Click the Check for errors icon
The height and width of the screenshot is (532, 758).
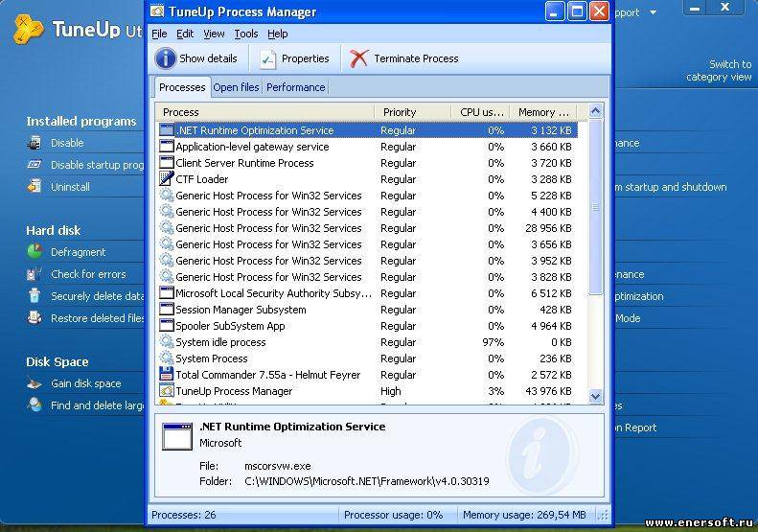tap(34, 274)
